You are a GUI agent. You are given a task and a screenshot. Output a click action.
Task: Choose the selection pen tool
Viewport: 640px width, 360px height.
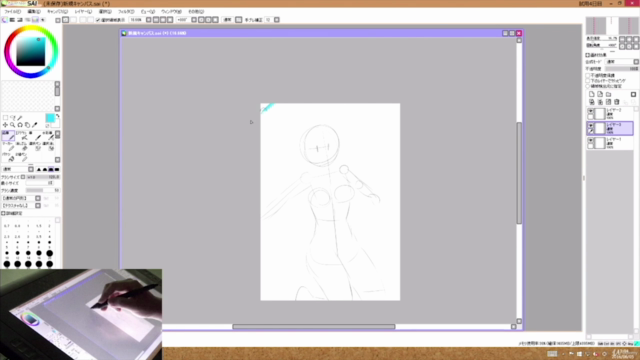pyautogui.click(x=36, y=147)
